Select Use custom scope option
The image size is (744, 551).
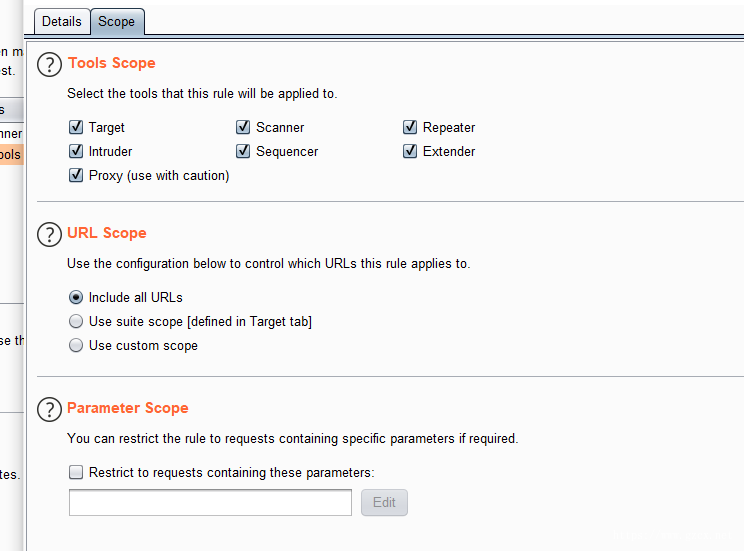click(76, 345)
